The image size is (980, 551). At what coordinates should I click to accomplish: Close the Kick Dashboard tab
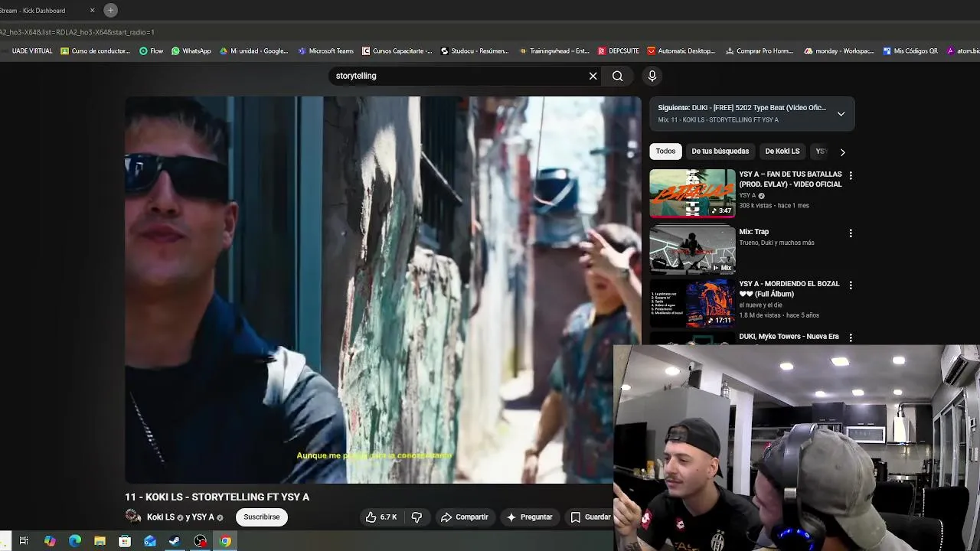coord(93,11)
